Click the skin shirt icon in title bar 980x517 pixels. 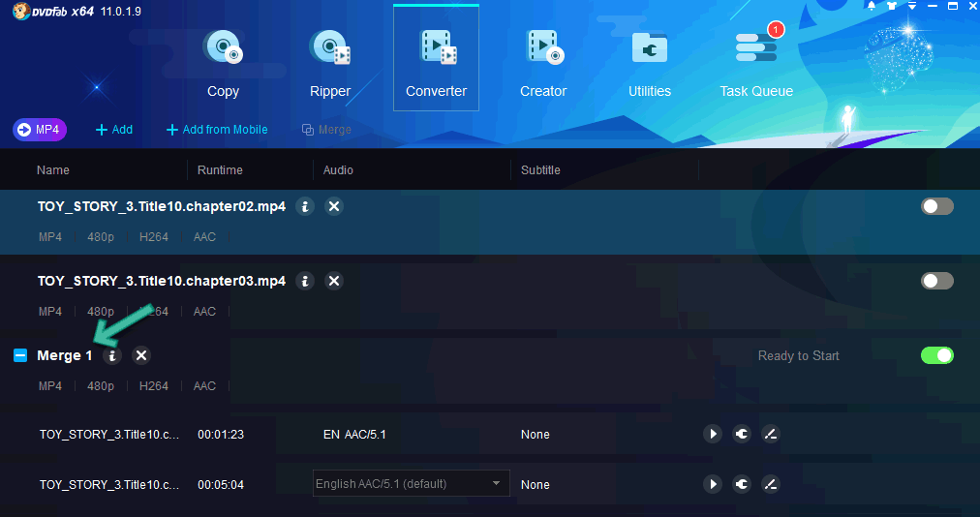tap(892, 6)
